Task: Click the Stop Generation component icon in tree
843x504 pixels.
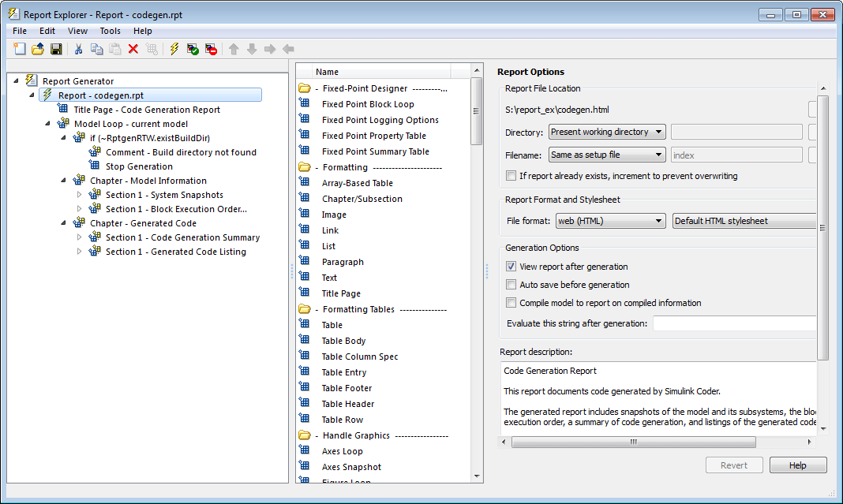Action: 95,166
